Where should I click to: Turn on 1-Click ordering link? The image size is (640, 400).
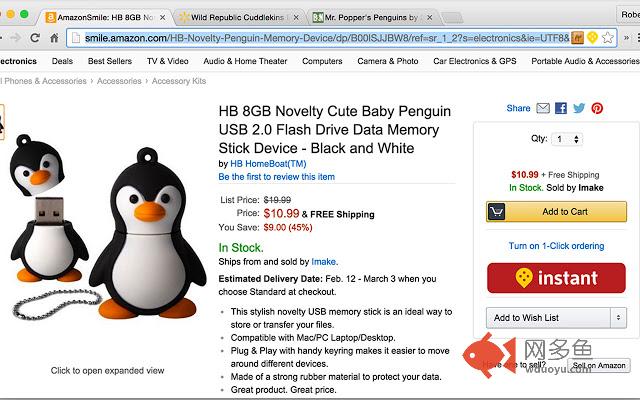coord(556,246)
